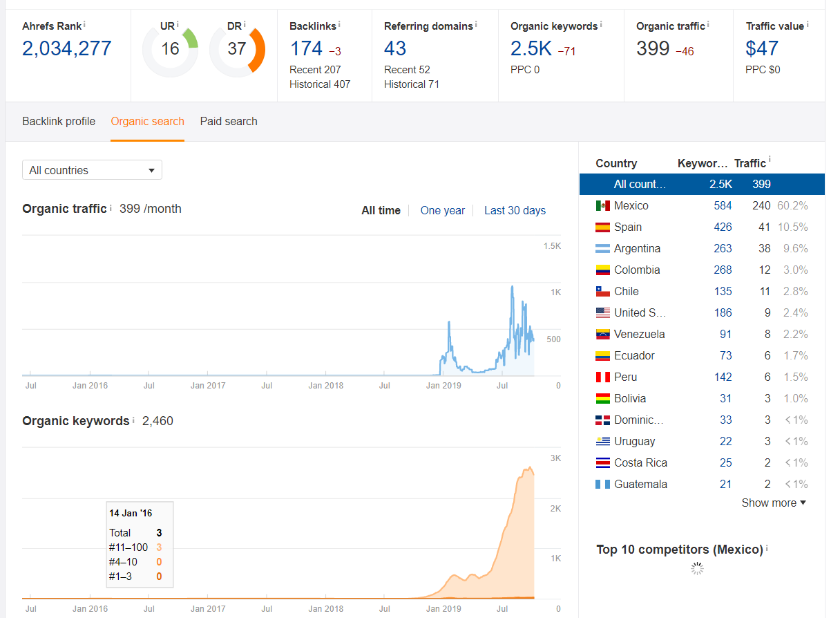Click the Dominican Republic row name
840x618 pixels.
pyautogui.click(x=638, y=420)
